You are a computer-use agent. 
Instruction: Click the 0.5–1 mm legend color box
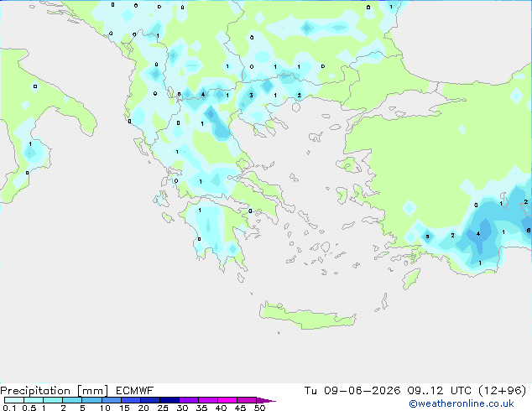click(x=34, y=400)
